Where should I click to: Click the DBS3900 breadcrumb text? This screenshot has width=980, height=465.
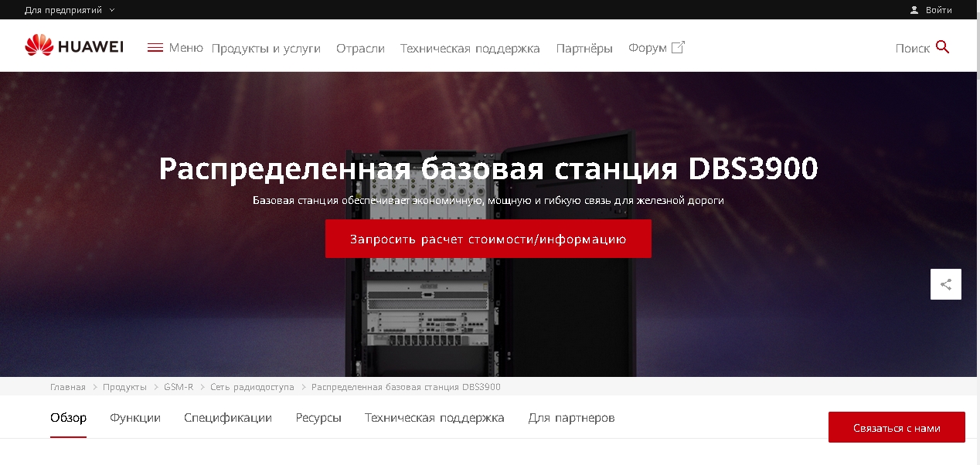(x=406, y=387)
